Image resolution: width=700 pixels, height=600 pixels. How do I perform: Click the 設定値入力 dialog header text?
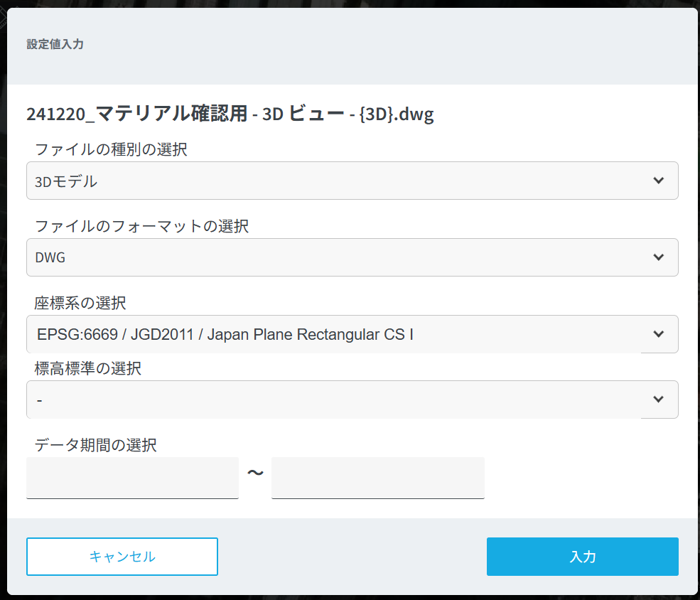[x=55, y=44]
